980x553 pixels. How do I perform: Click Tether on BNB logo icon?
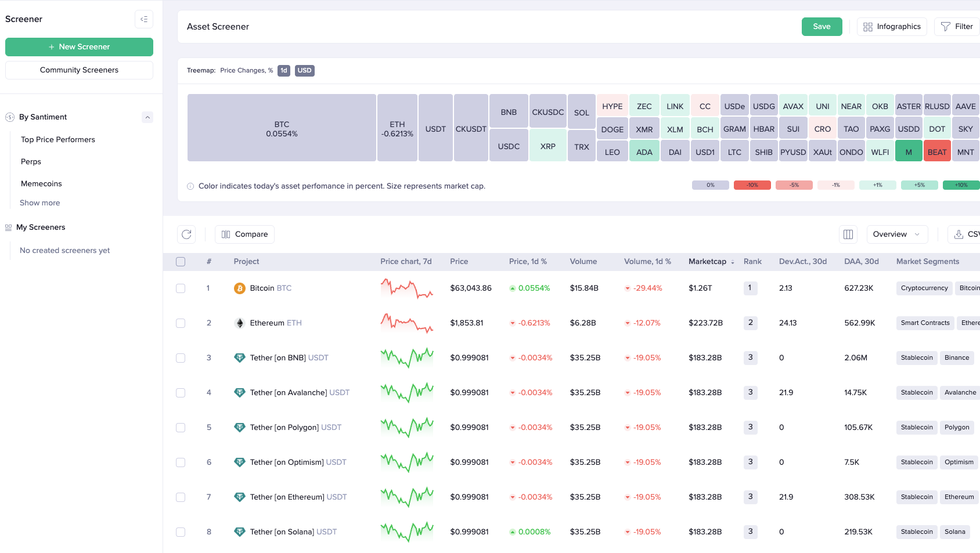pyautogui.click(x=240, y=358)
